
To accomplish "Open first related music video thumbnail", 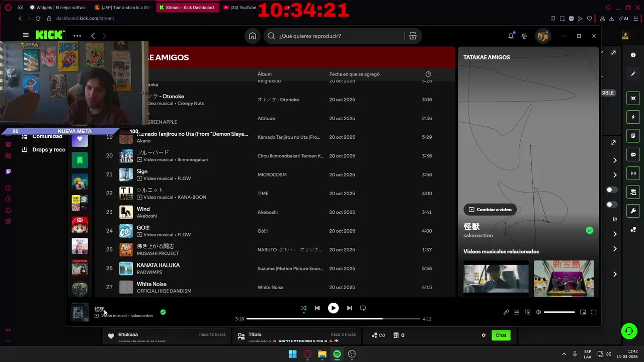I will (496, 278).
